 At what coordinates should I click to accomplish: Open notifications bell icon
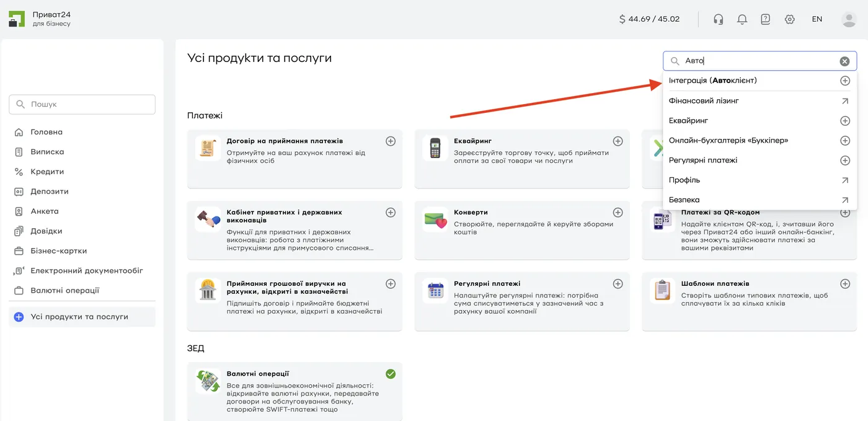pos(742,19)
